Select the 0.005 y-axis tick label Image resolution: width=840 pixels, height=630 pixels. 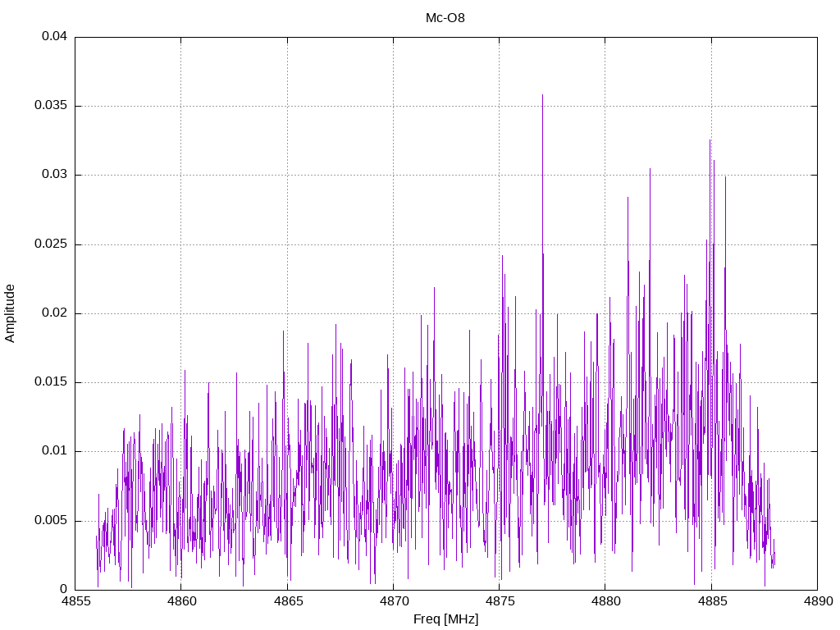pos(52,521)
